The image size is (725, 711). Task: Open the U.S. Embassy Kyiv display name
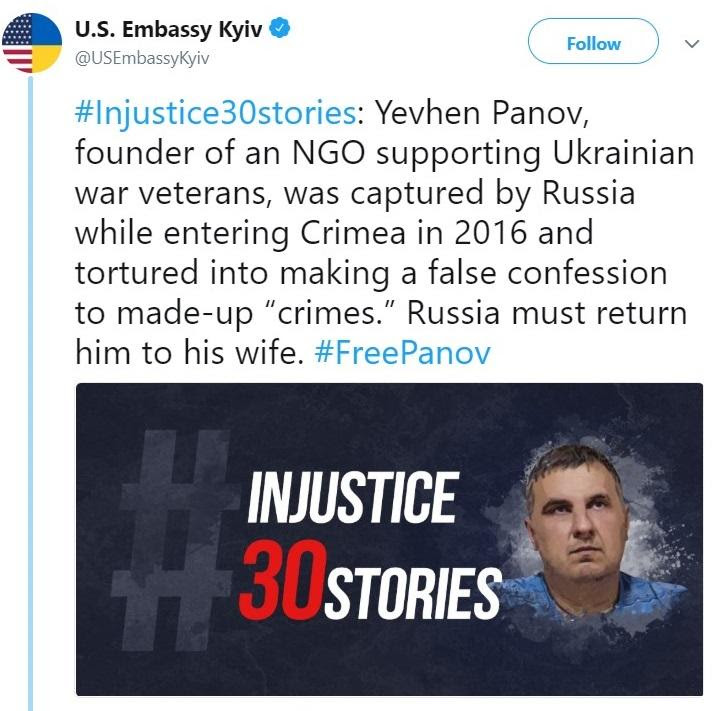click(169, 29)
